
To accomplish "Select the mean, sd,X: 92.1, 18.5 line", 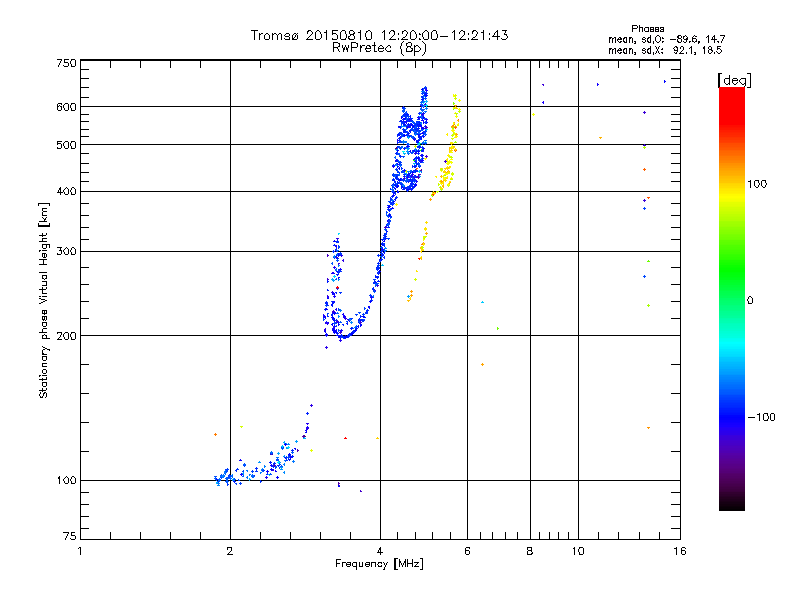I will 665,50.
